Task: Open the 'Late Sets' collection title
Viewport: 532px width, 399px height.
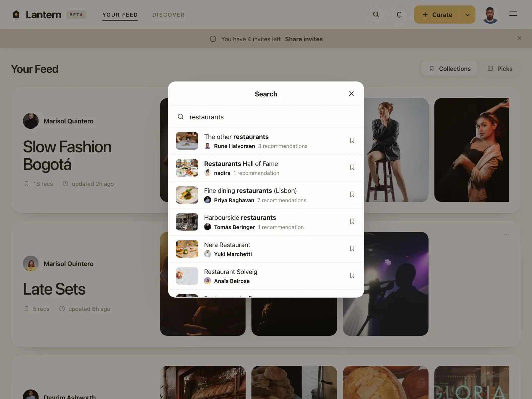Action: (54, 289)
